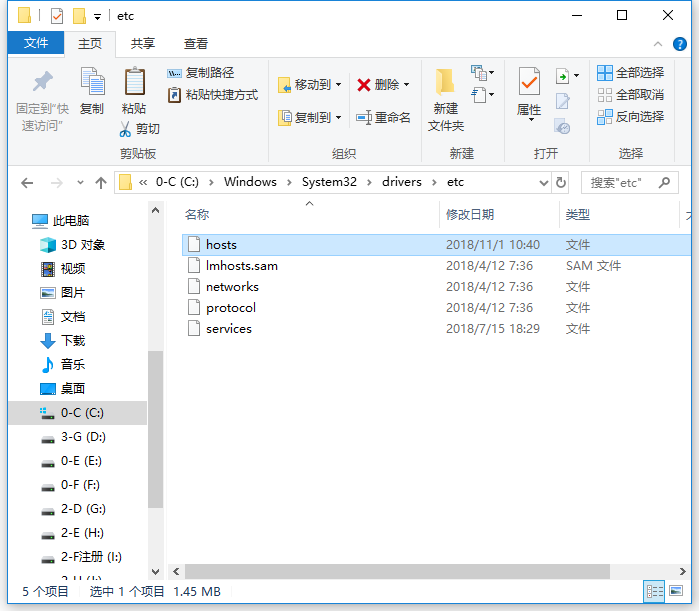Click the History icon in Open group
The width and height of the screenshot is (699, 611).
coord(563,127)
